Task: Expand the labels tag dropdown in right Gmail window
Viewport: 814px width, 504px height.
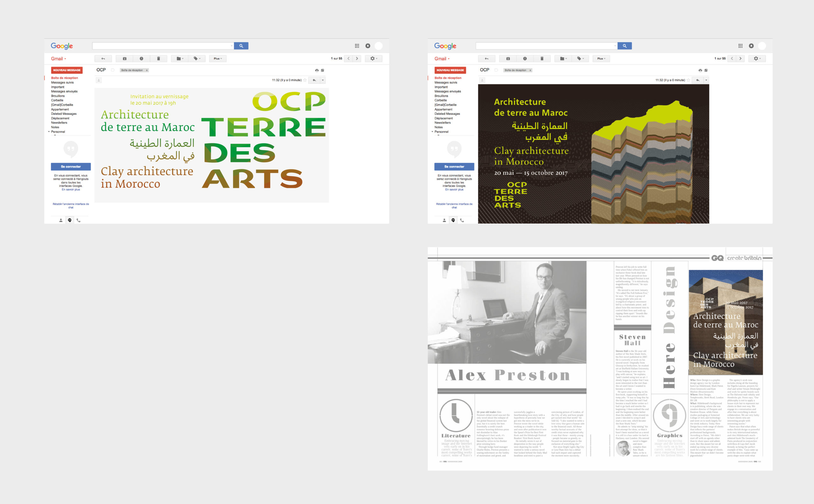Action: pyautogui.click(x=580, y=59)
